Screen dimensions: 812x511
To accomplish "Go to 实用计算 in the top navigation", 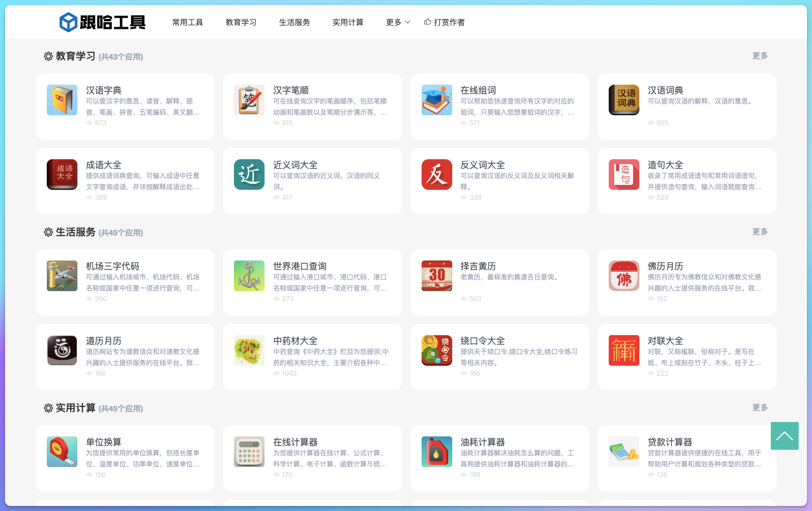I will tap(348, 22).
